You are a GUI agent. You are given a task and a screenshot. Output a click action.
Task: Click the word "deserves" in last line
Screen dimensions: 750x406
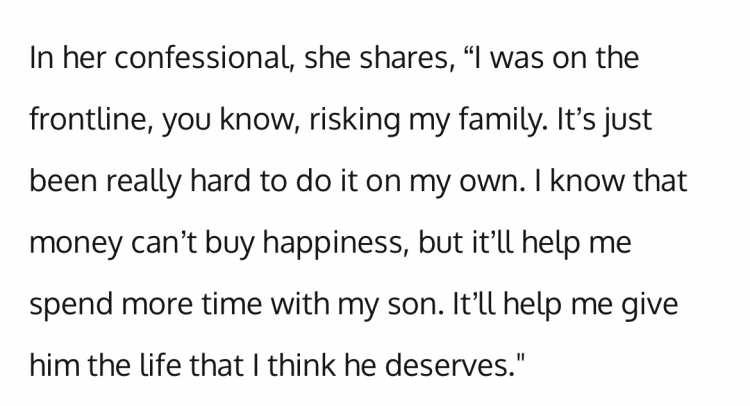pyautogui.click(x=449, y=365)
